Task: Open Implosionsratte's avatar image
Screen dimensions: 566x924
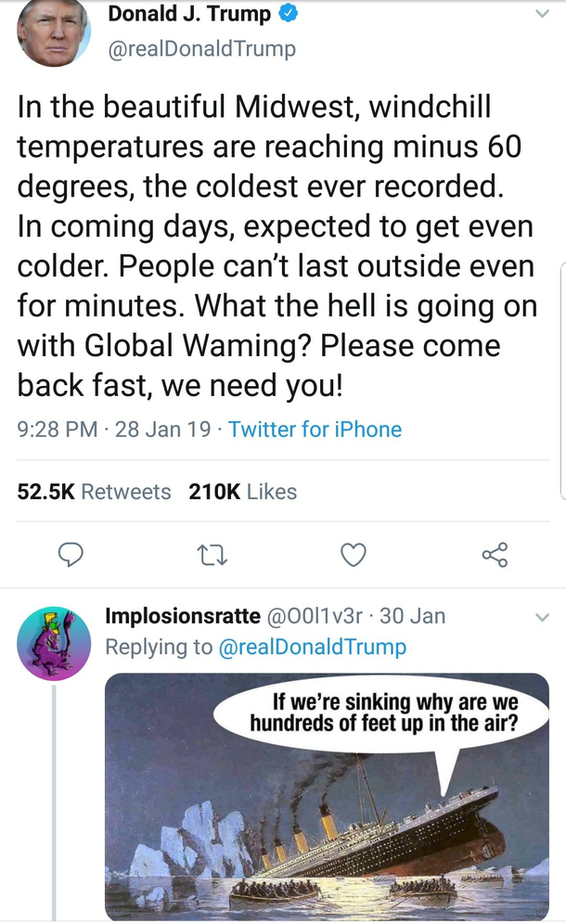Action: pyautogui.click(x=54, y=644)
